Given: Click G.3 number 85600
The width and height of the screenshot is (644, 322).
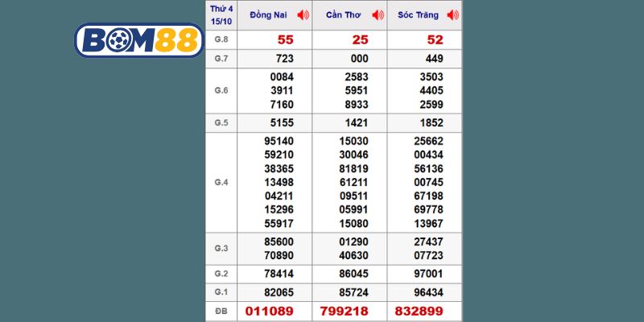Looking at the screenshot, I should pyautogui.click(x=279, y=242).
